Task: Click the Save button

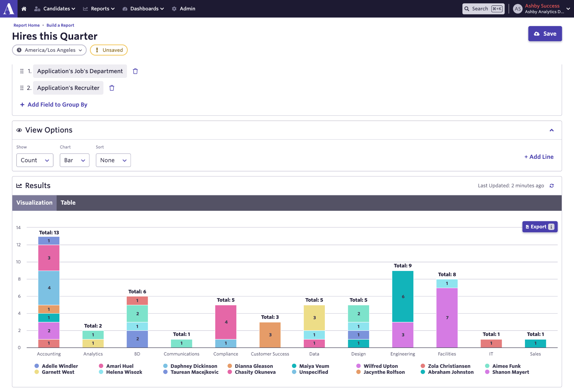Action: [x=545, y=34]
